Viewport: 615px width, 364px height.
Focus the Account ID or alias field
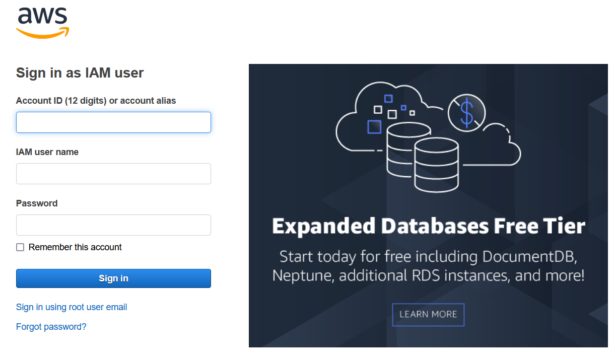(113, 122)
